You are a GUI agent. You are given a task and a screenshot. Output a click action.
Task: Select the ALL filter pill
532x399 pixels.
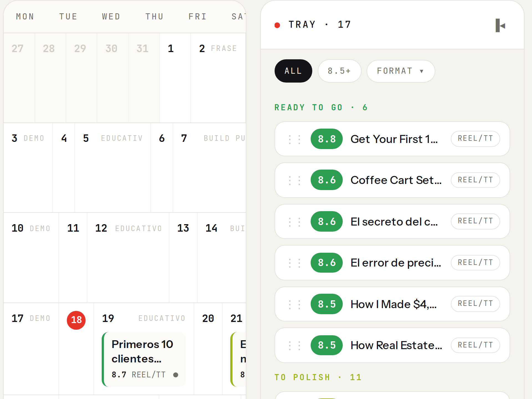pos(293,71)
